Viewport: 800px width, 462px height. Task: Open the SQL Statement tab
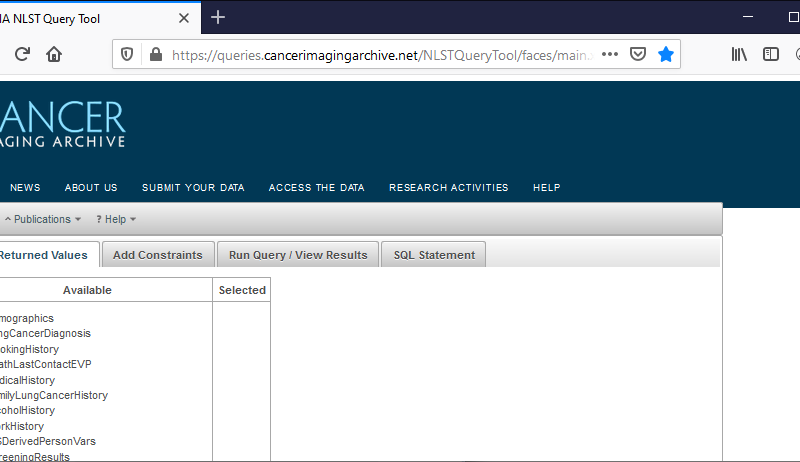(434, 254)
